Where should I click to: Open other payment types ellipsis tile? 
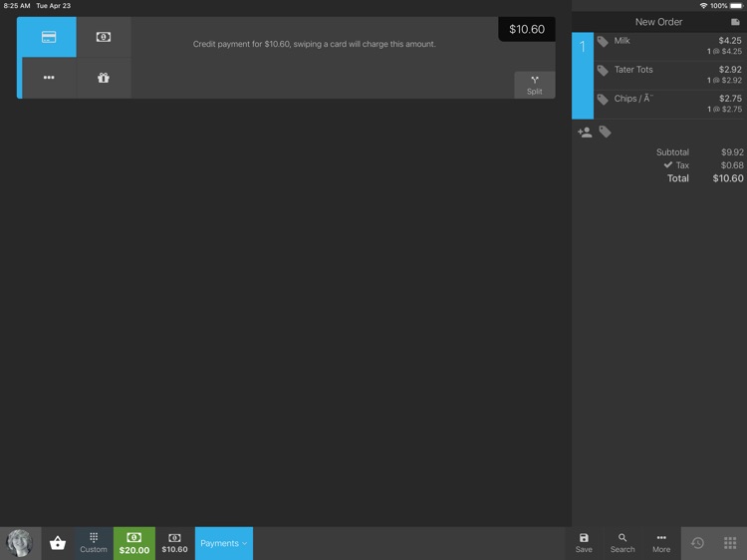[49, 78]
